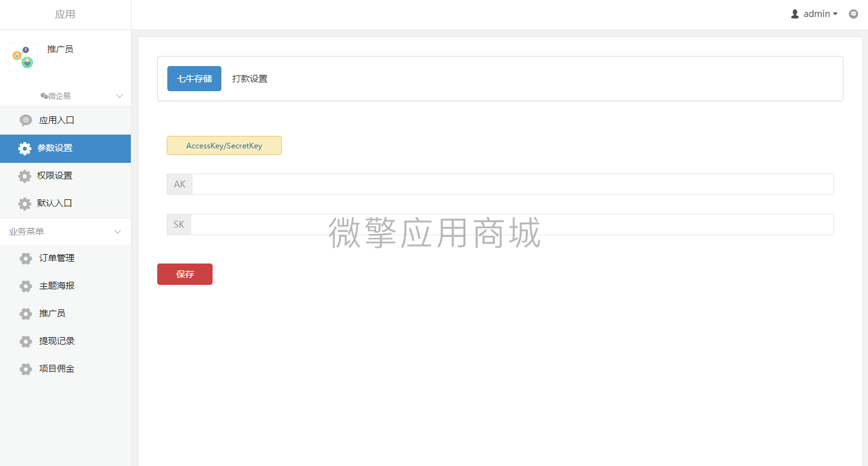
Task: Open 提现记录 page
Action: click(x=65, y=341)
